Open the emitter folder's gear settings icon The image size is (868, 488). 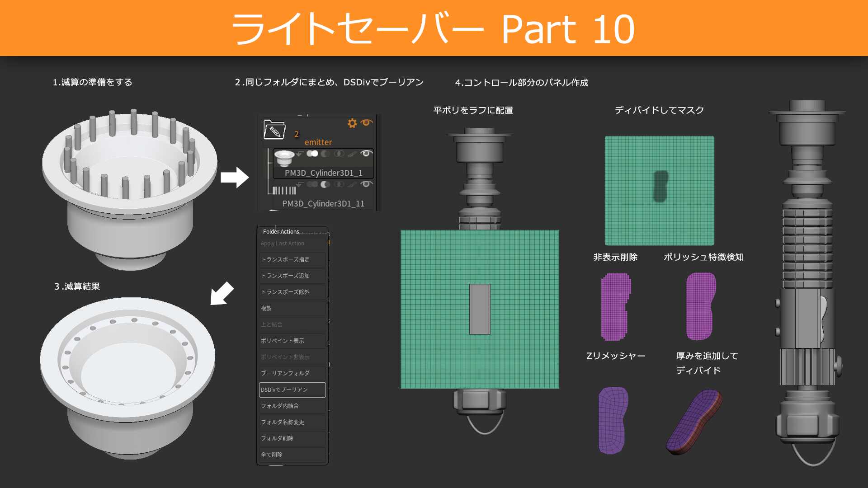pyautogui.click(x=352, y=123)
